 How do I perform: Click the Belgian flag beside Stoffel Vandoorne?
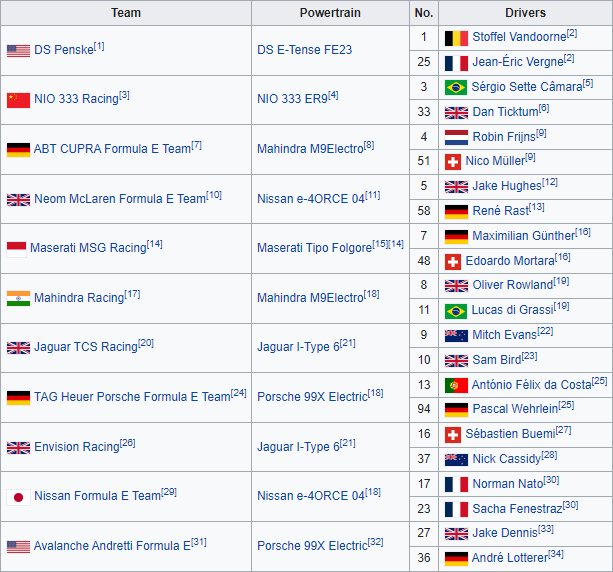point(456,38)
